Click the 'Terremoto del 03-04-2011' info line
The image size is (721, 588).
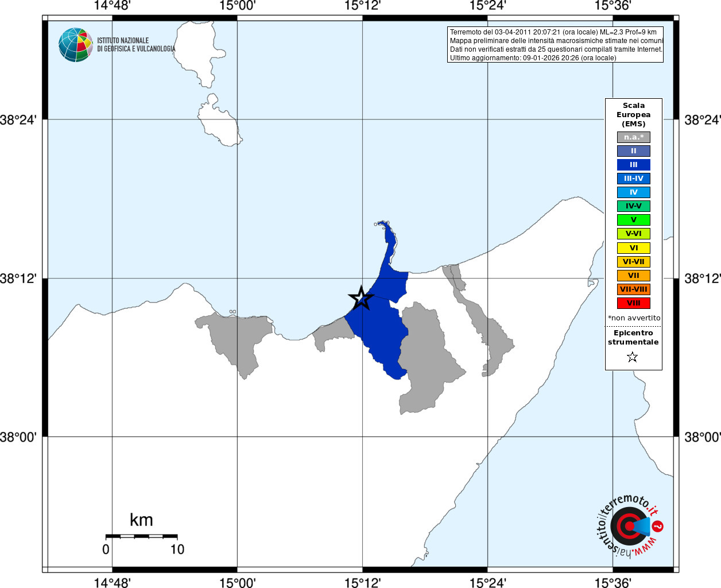point(553,32)
